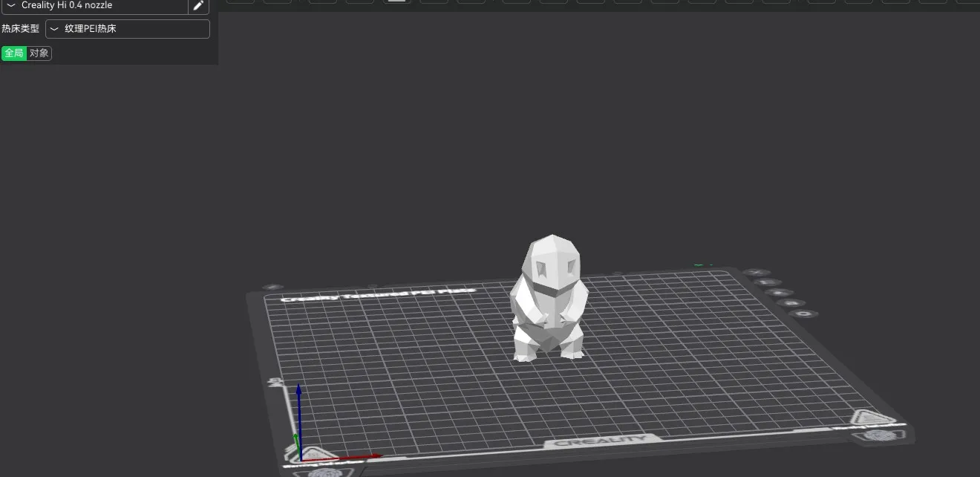Expand the 纹理PEI热床 bed type dropdown
Screen dimensions: 980x477
tap(128, 29)
